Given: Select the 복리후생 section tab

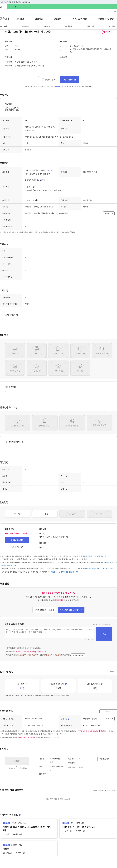Looking at the screenshot, I should pos(69,26).
